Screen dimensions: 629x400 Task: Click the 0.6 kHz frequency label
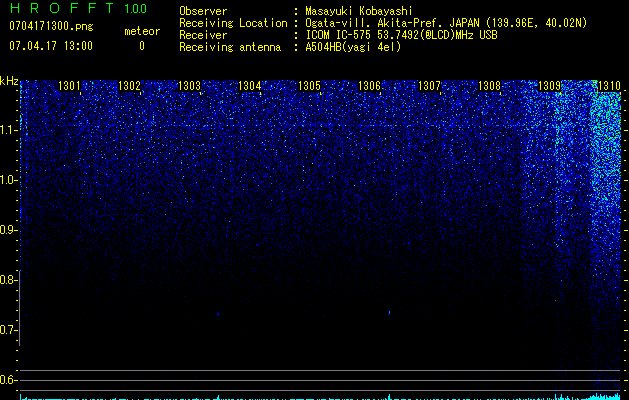point(8,380)
